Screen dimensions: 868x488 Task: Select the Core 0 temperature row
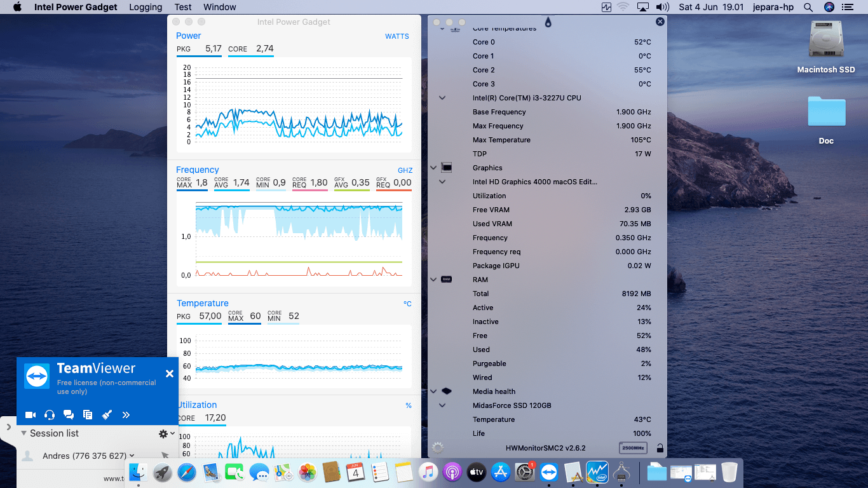click(x=547, y=42)
